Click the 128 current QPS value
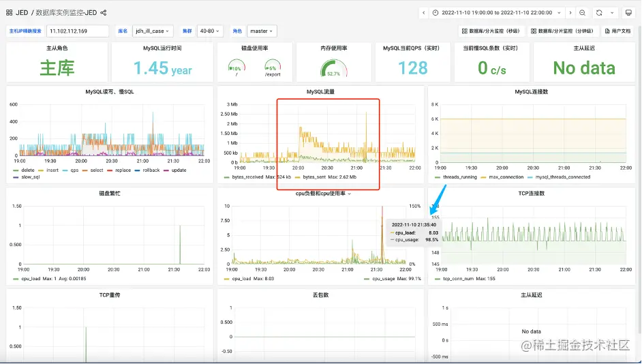 click(413, 68)
